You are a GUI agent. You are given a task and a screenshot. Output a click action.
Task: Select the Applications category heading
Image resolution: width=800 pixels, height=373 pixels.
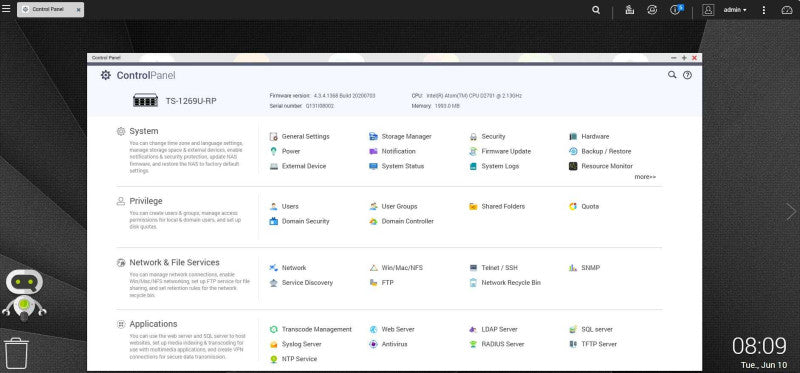tap(154, 324)
